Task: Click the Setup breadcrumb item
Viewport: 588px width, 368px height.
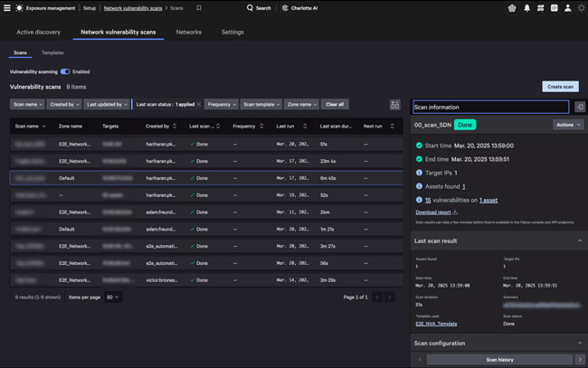Action: pos(90,8)
